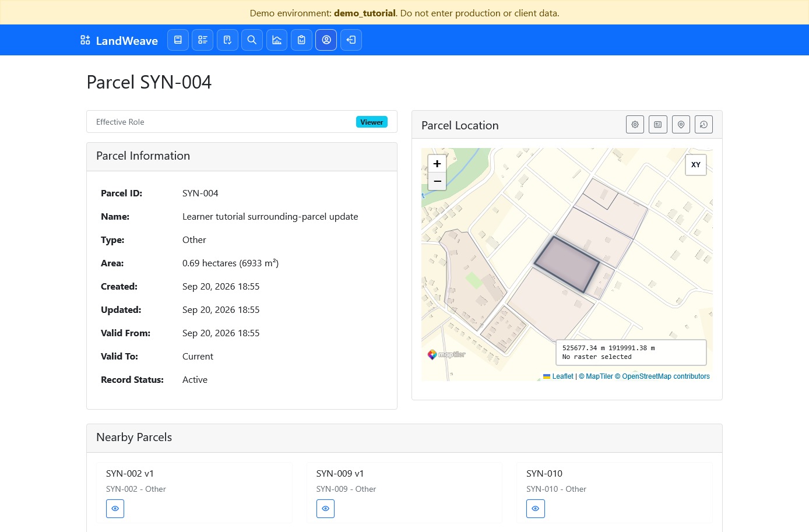Screen dimensions: 809x532
Task: Click the document checkmark navbar icon
Action: (227, 40)
